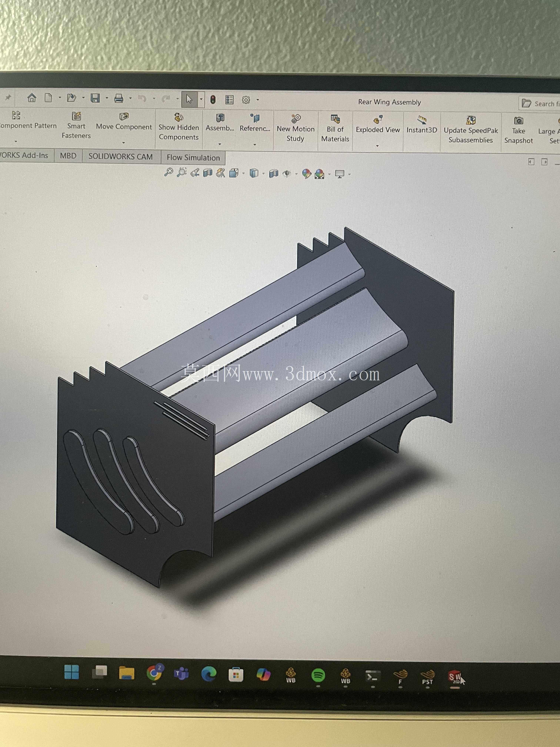This screenshot has height=747, width=560.
Task: Click Zoom to Area in view toolbar
Action: 182,172
